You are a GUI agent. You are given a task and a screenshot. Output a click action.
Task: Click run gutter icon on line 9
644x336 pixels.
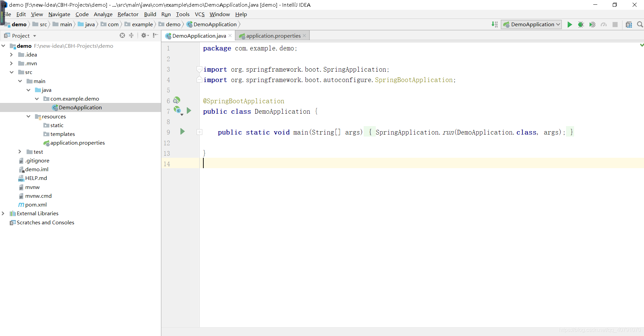pyautogui.click(x=183, y=132)
